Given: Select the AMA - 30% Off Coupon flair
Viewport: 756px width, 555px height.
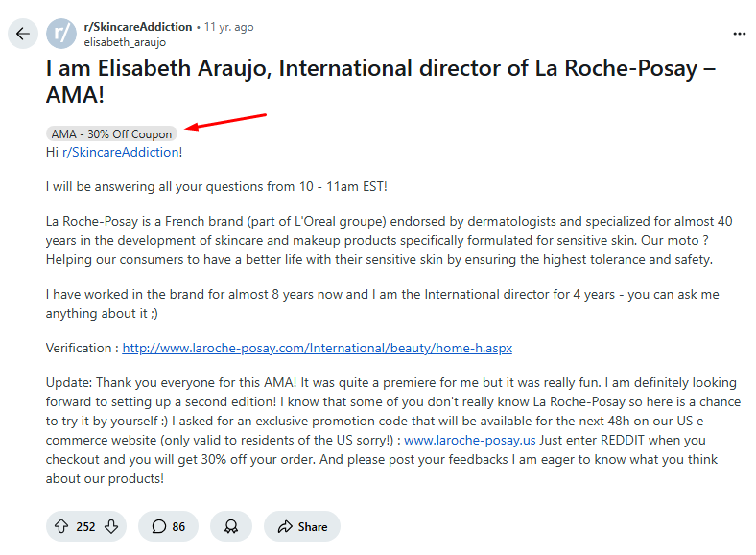Looking at the screenshot, I should coord(111,133).
